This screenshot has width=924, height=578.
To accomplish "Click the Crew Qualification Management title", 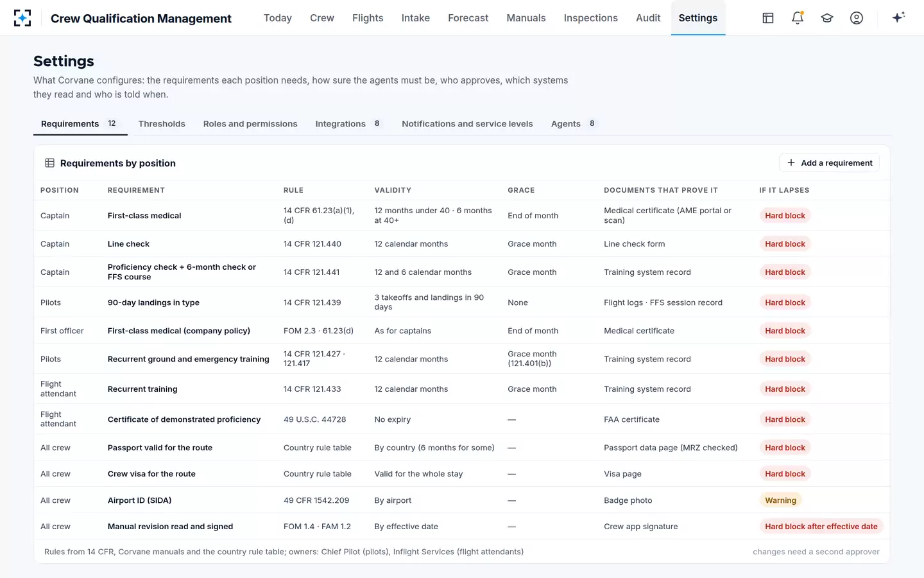I will click(141, 19).
